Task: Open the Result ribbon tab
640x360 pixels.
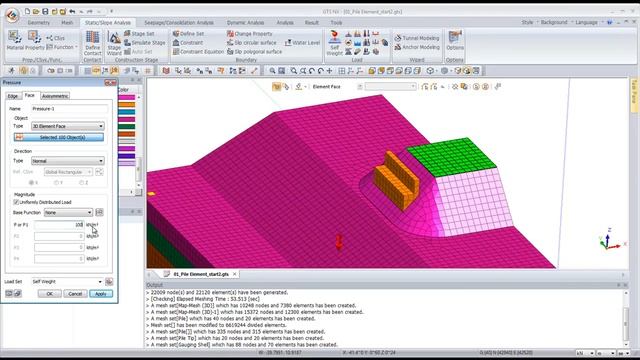Action: coord(311,22)
